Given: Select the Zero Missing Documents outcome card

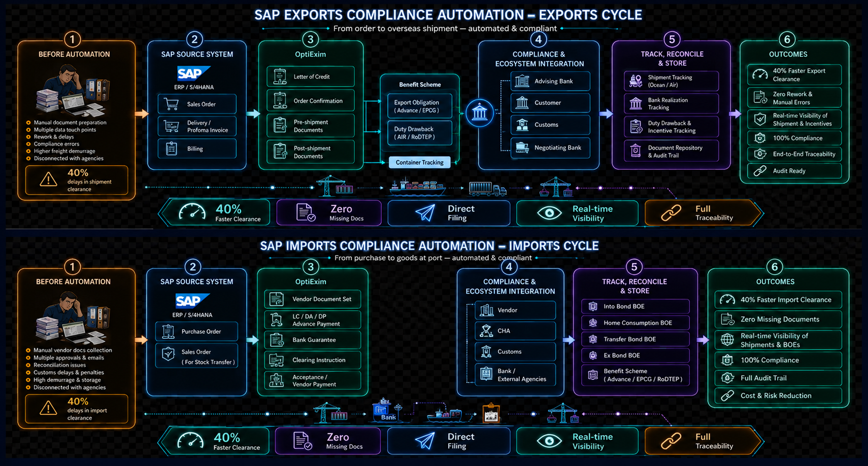Looking at the screenshot, I should [779, 319].
